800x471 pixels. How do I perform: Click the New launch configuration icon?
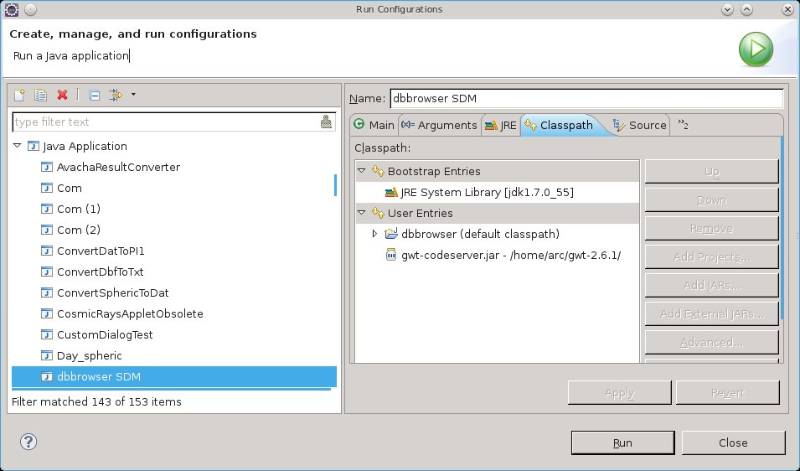(x=19, y=95)
